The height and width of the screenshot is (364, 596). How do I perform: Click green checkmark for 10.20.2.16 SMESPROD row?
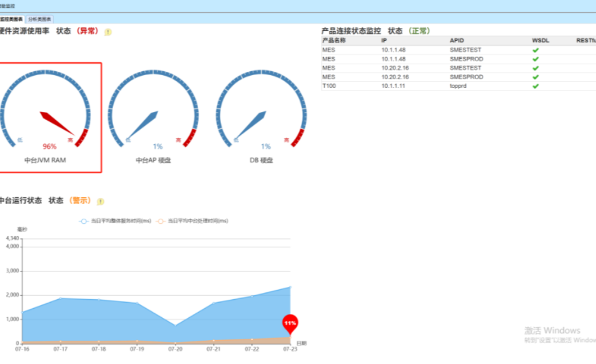tap(535, 77)
